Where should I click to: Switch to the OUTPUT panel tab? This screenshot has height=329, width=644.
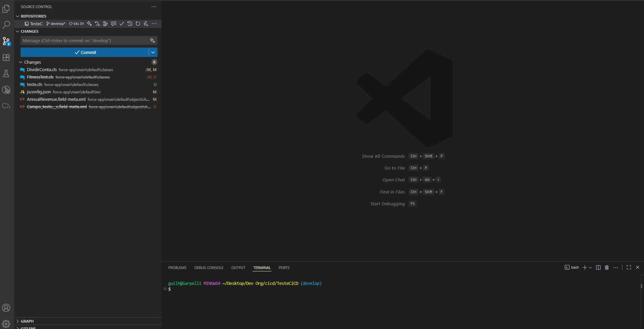pyautogui.click(x=238, y=268)
